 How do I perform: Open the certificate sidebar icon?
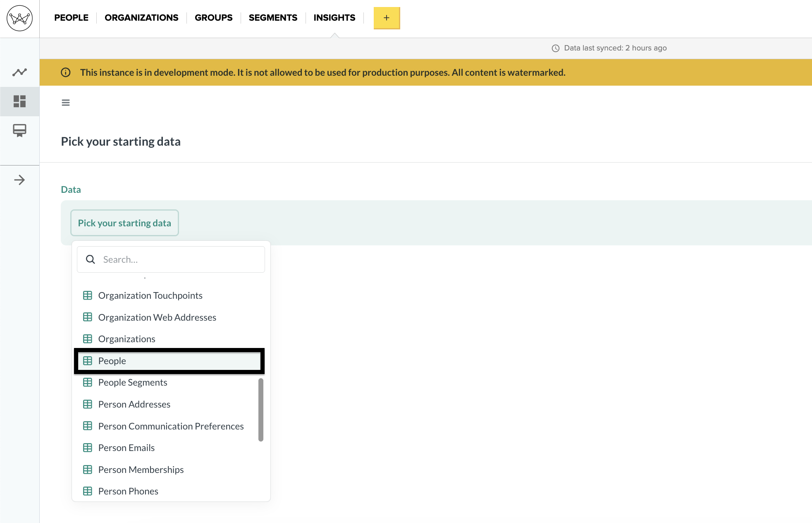coord(19,131)
